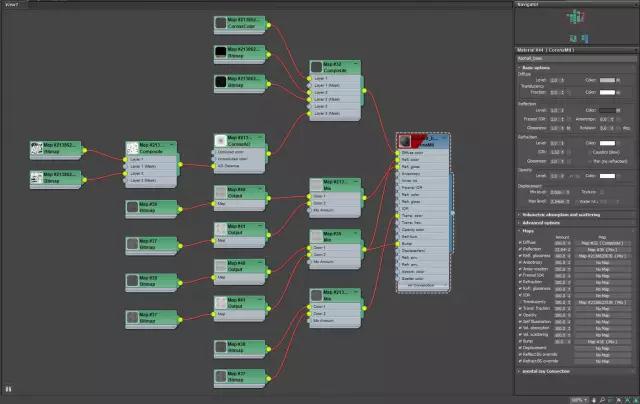Click the Map #36 Mix node output socket
This screenshot has width=640, height=404.
[x=364, y=249]
